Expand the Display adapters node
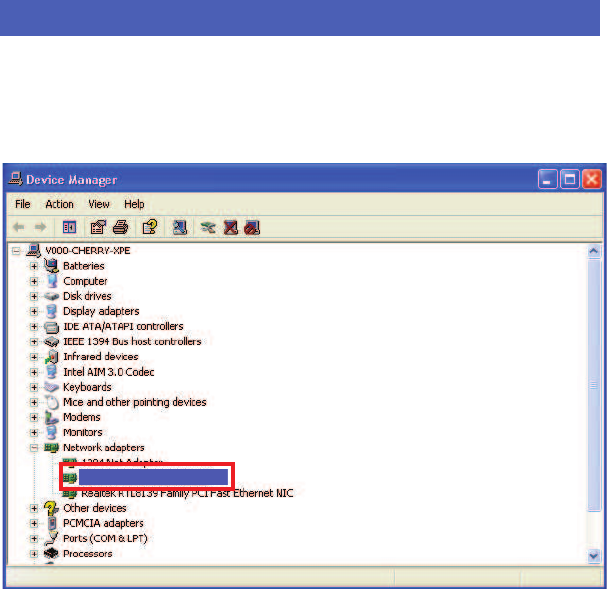This screenshot has width=607, height=589. coord(34,311)
